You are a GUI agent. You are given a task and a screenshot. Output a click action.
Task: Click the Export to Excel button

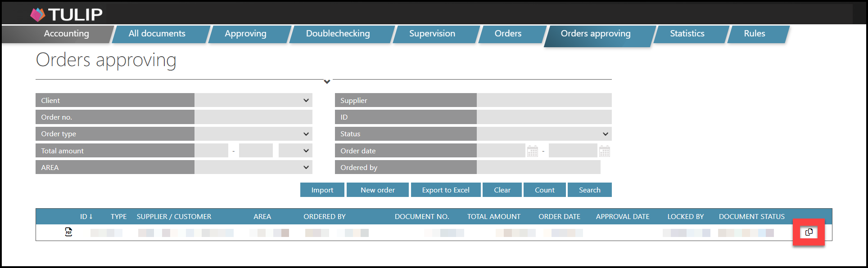pyautogui.click(x=445, y=190)
